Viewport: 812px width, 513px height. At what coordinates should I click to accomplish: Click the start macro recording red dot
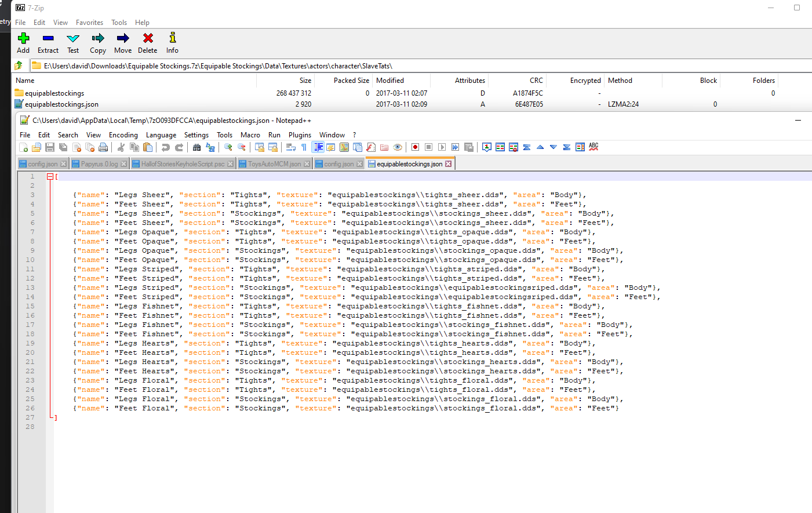(x=415, y=147)
